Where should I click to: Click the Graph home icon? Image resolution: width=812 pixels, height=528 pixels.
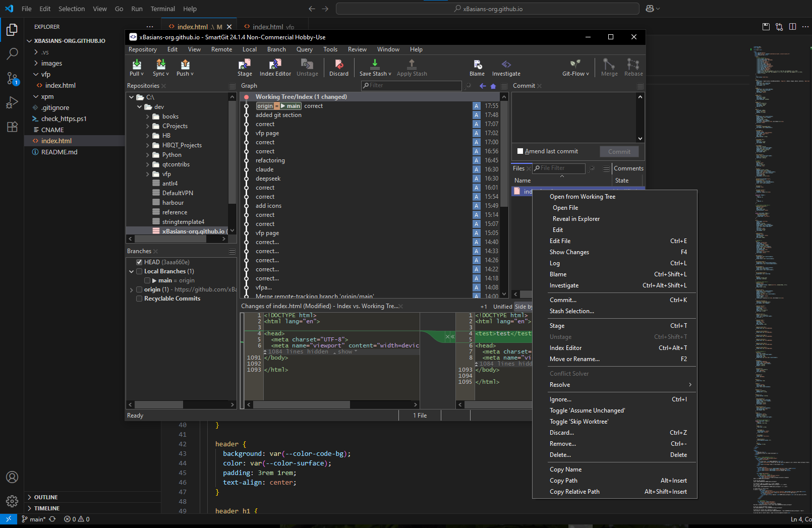pyautogui.click(x=493, y=86)
